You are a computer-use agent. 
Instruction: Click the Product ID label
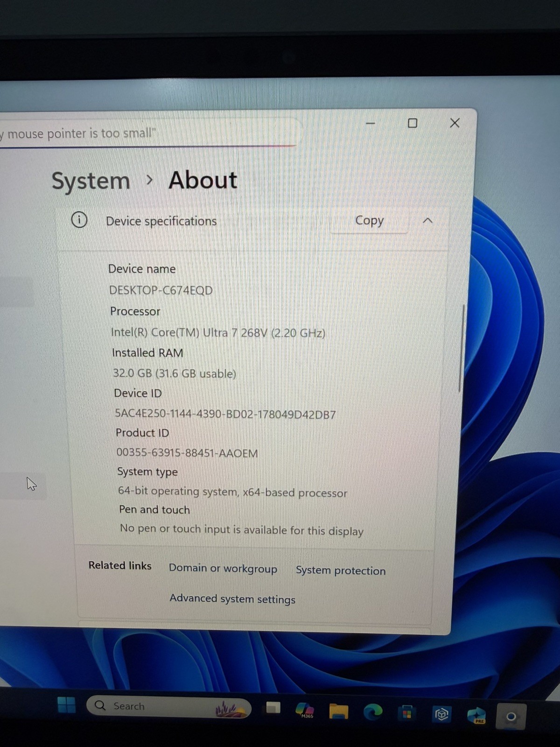[142, 433]
